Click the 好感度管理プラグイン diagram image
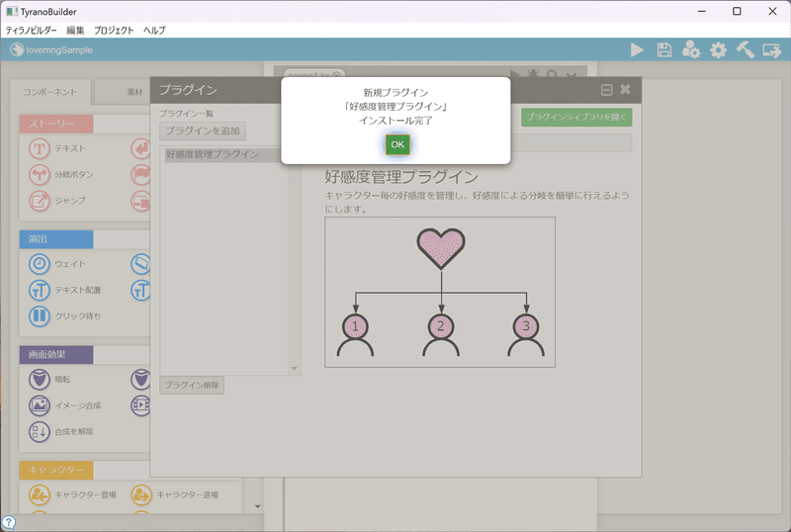 pyautogui.click(x=440, y=293)
